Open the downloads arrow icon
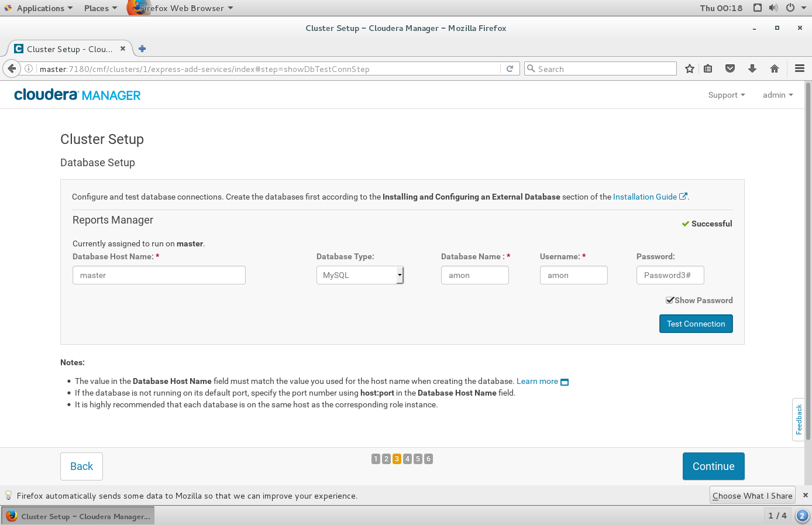This screenshot has height=525, width=812. [x=752, y=68]
